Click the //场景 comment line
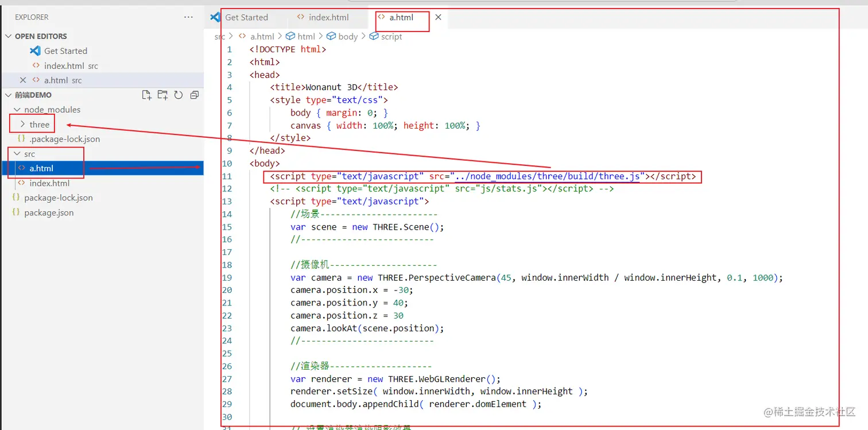The image size is (868, 430). coord(364,214)
